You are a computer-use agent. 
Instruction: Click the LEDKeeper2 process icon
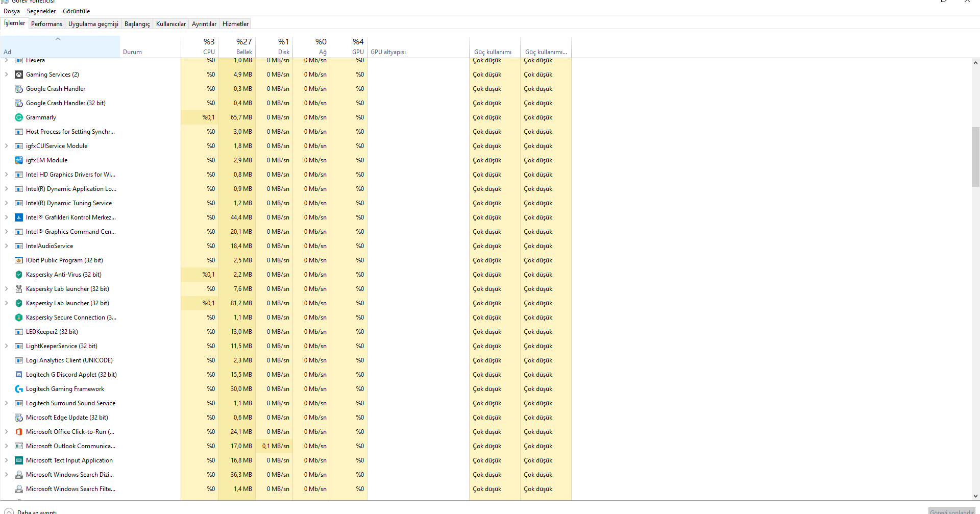19,332
